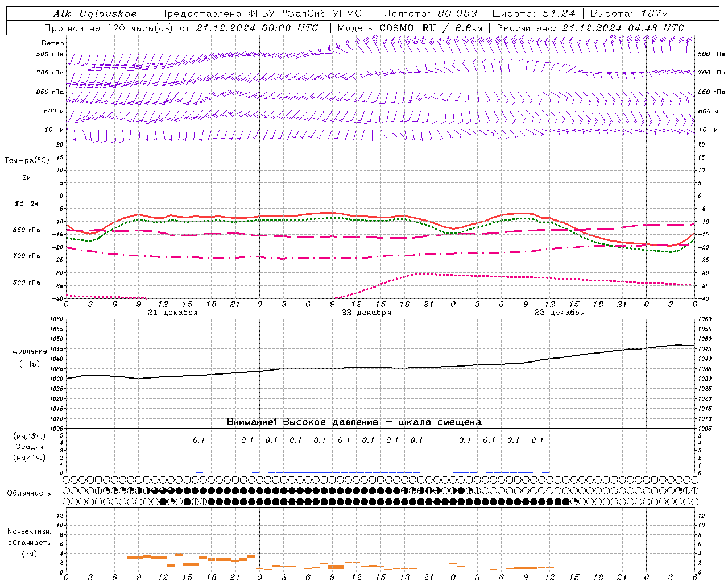
Task: Click the (км) unit under convective cloudiness
Action: (29, 554)
